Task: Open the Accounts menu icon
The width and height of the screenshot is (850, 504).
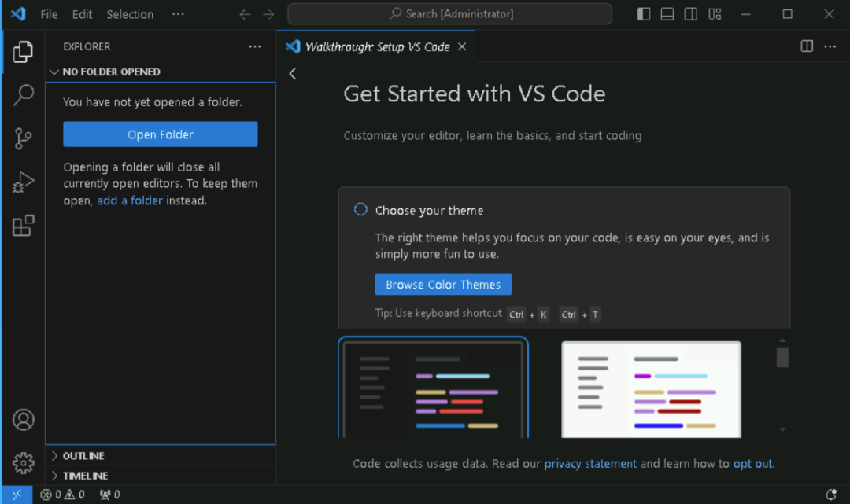Action: pos(24,420)
